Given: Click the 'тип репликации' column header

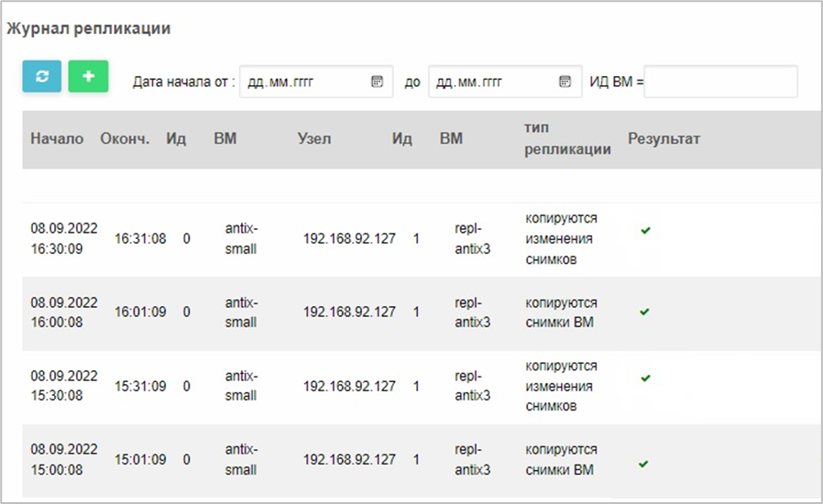Looking at the screenshot, I should tap(567, 138).
